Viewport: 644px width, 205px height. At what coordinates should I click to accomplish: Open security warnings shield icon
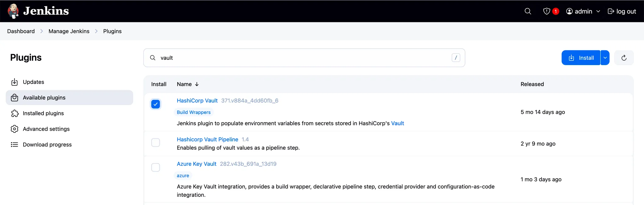coord(547,11)
